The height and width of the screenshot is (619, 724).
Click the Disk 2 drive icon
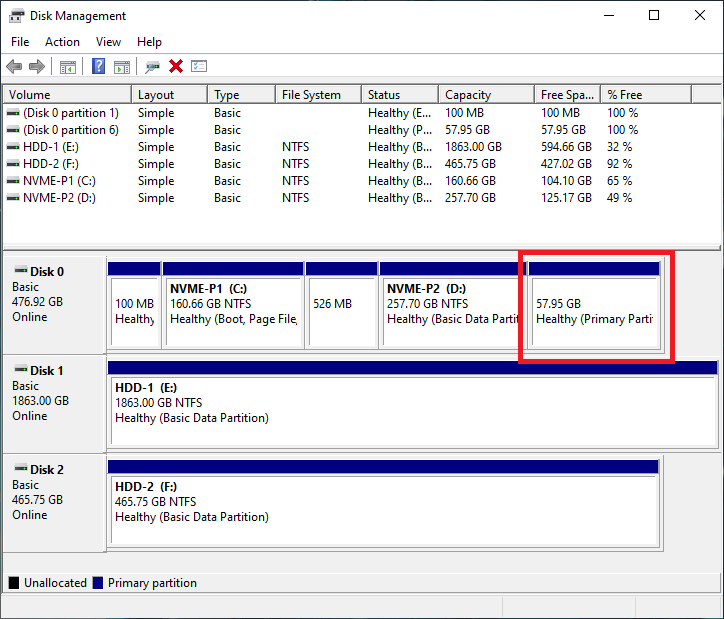[21, 468]
